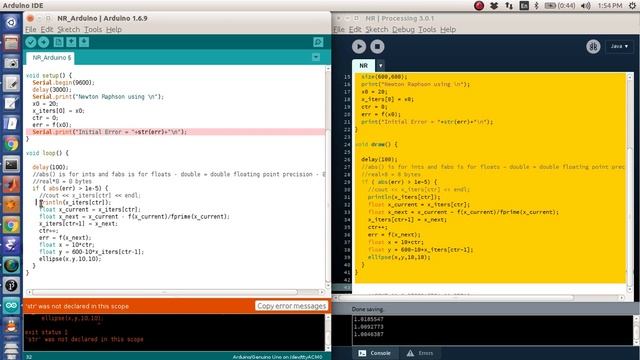The image size is (640, 360).
Task: Open system gear menu in top panel
Action: (x=632, y=5)
